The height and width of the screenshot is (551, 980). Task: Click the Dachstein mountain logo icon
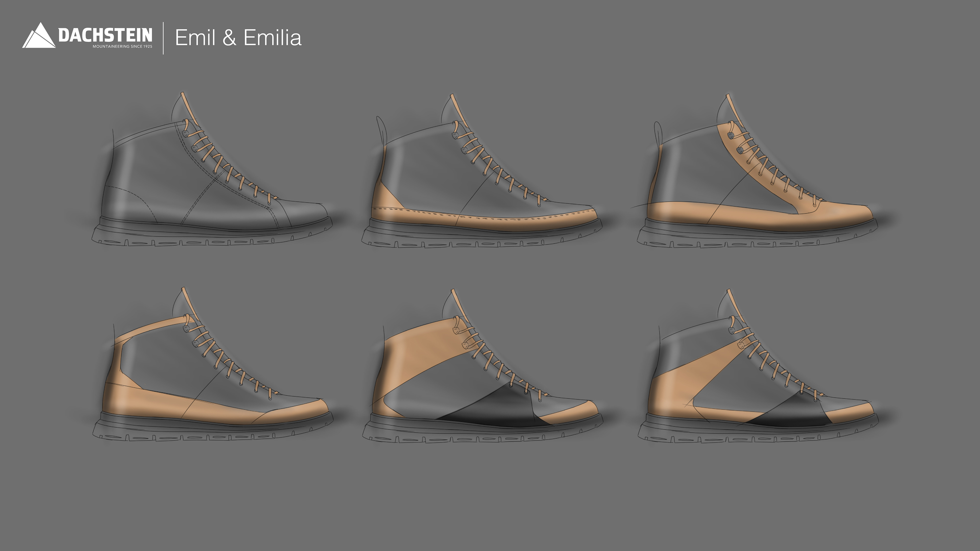click(x=39, y=35)
